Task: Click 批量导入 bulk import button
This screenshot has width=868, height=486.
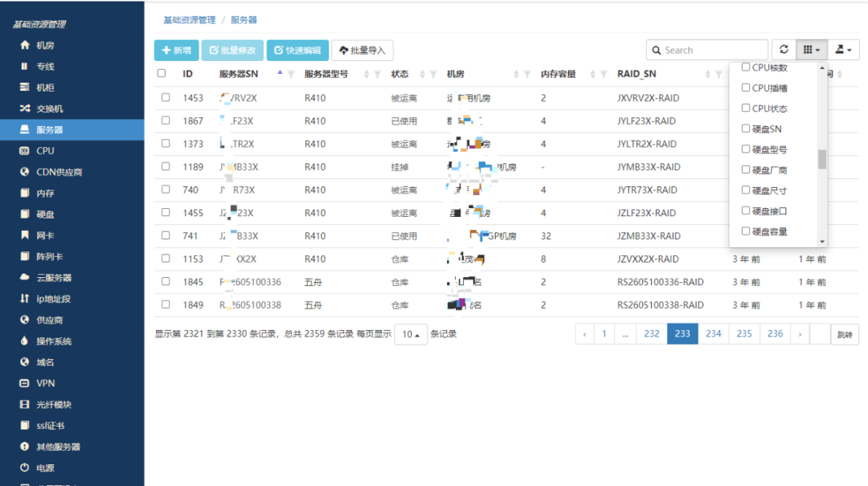Action: point(362,51)
